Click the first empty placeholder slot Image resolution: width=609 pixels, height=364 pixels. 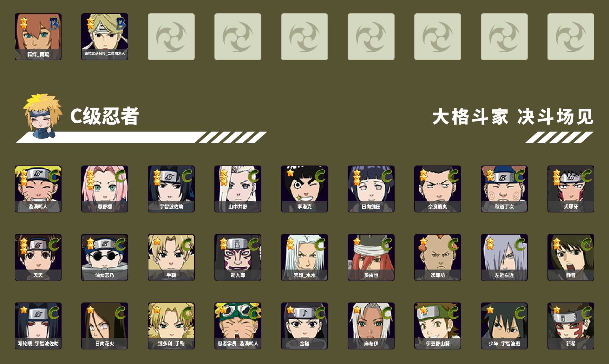click(x=171, y=36)
